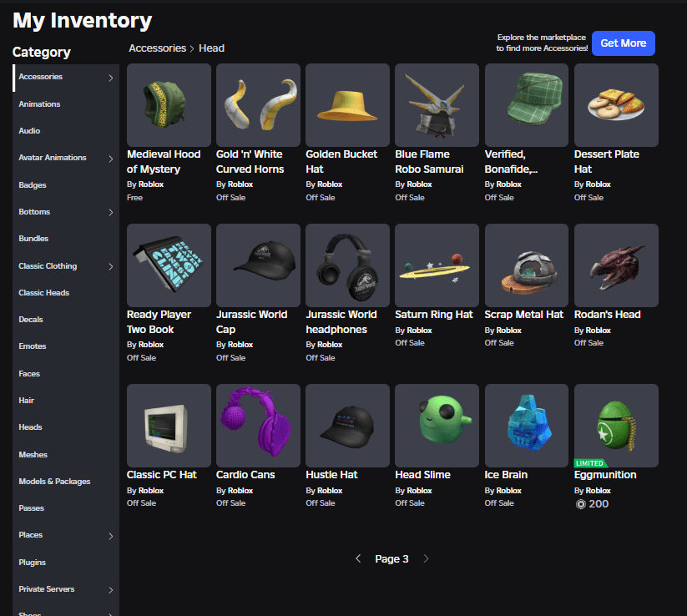Click the previous page arrow

pyautogui.click(x=359, y=558)
